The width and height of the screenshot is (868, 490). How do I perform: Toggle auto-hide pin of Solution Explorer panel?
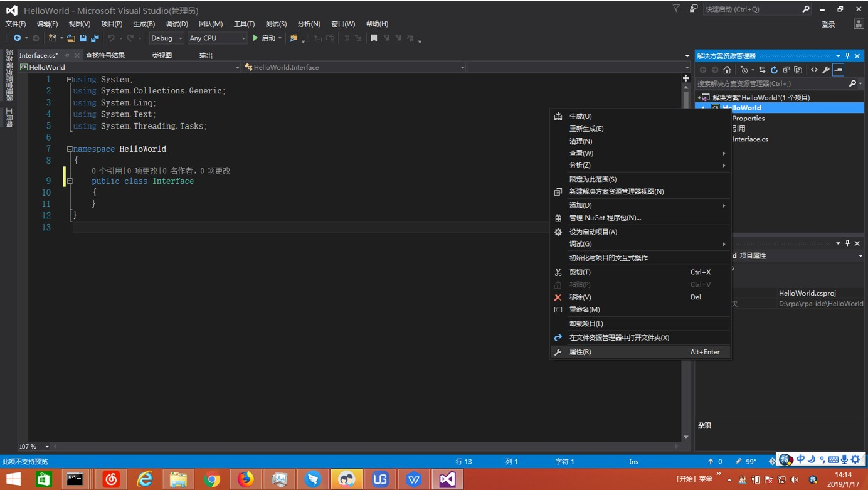pos(847,56)
